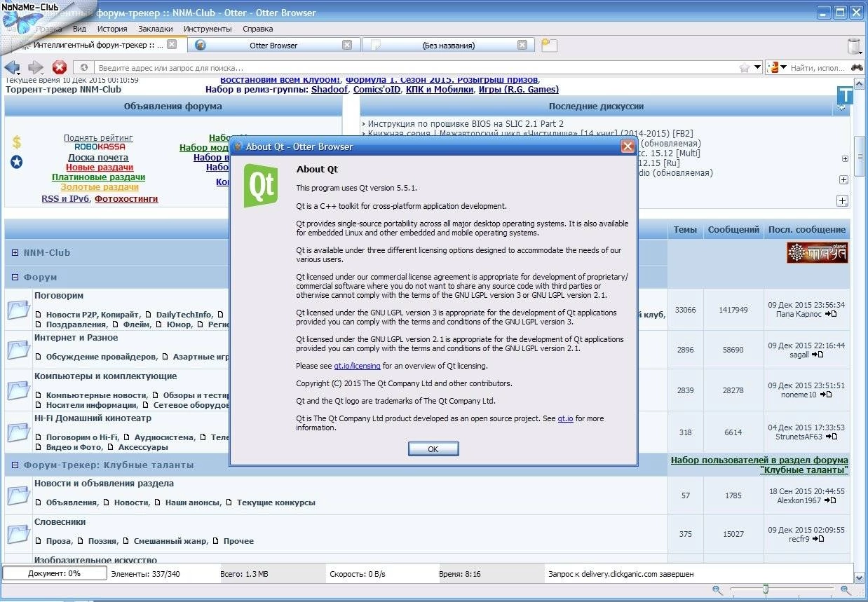868x602 pixels.
Task: Click the folder icon next to 'Поговорим' forum
Action: tap(18, 309)
